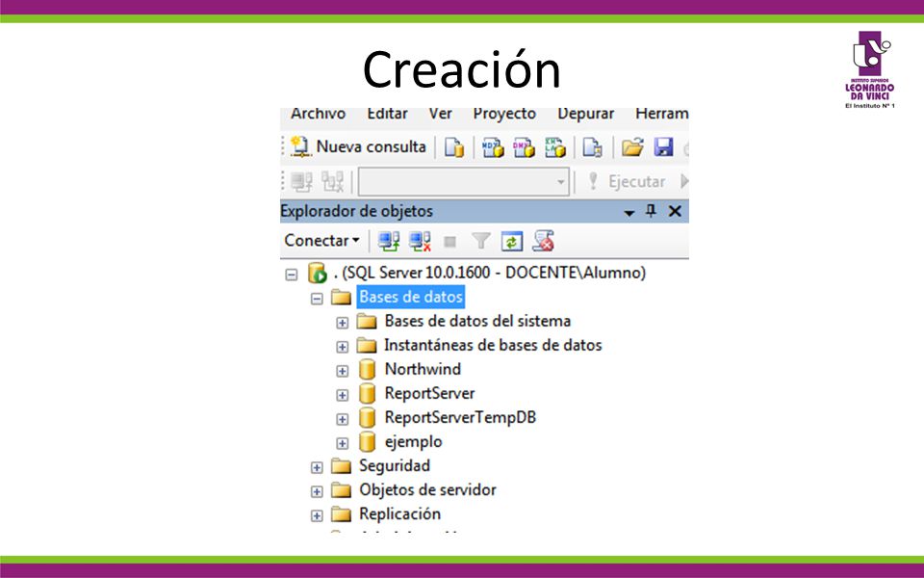Select the Replicación folder

pos(400,514)
